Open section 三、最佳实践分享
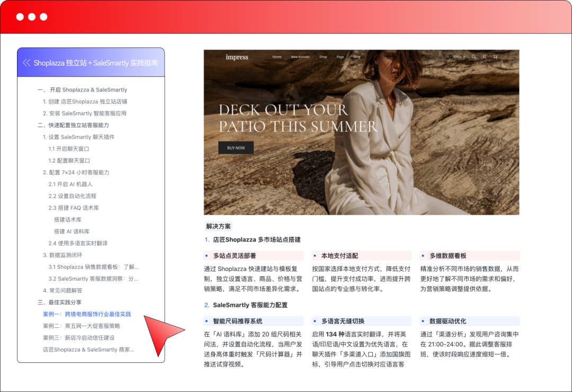The width and height of the screenshot is (572, 392). click(59, 302)
